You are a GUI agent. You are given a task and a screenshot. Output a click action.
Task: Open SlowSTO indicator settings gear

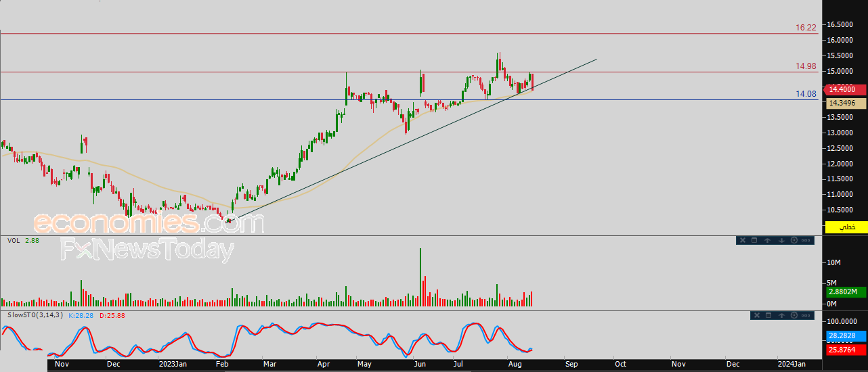pyautogui.click(x=794, y=315)
